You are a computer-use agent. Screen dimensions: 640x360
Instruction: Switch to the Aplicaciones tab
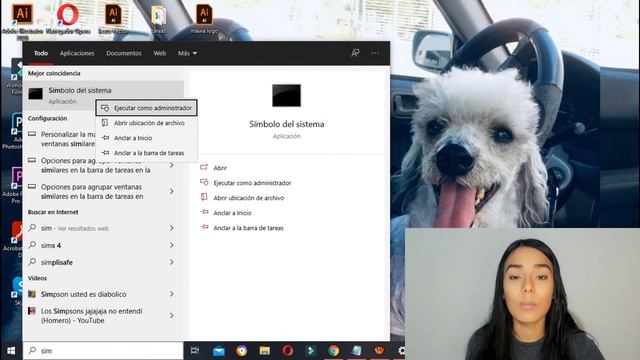click(77, 53)
